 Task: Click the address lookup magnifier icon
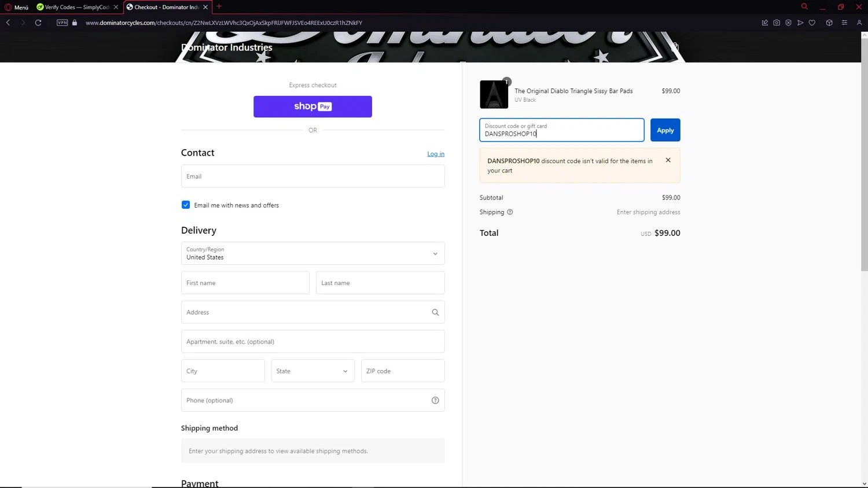pyautogui.click(x=435, y=312)
